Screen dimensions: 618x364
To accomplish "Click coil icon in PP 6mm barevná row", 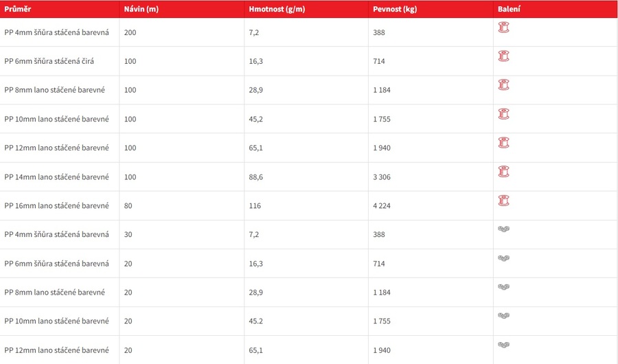I will point(504,258).
